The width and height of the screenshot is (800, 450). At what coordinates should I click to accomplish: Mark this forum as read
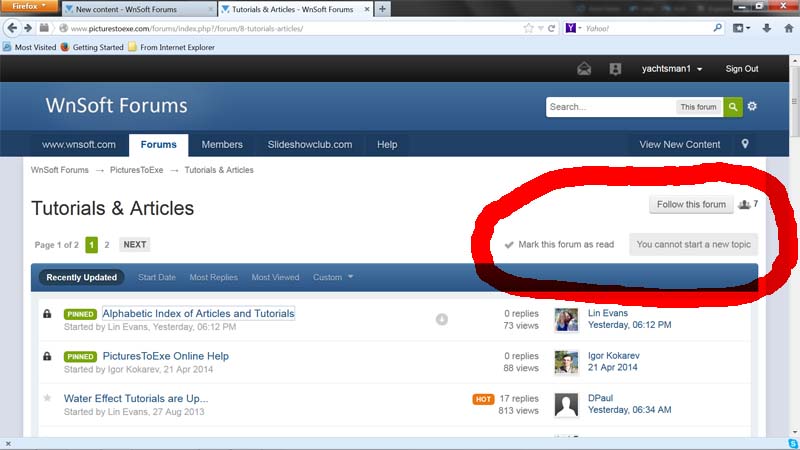pos(565,244)
